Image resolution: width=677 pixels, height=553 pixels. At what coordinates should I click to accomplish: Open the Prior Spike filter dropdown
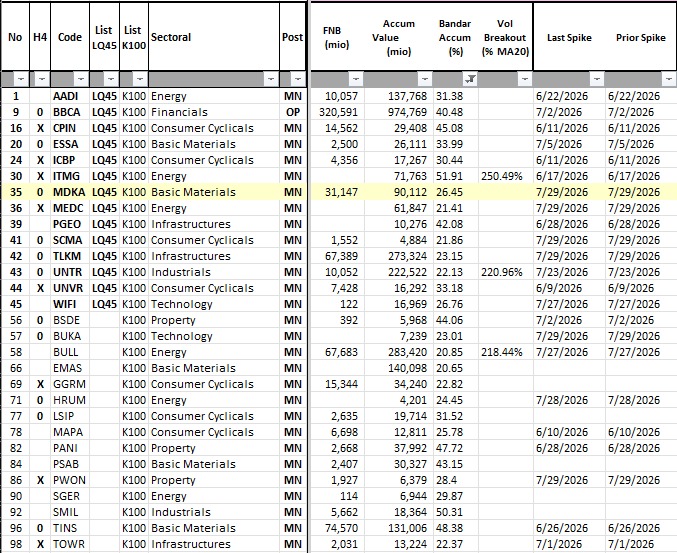(x=669, y=79)
